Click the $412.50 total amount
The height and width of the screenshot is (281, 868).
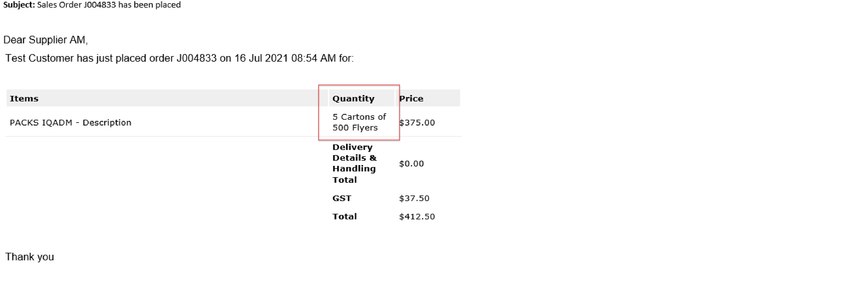coord(417,216)
